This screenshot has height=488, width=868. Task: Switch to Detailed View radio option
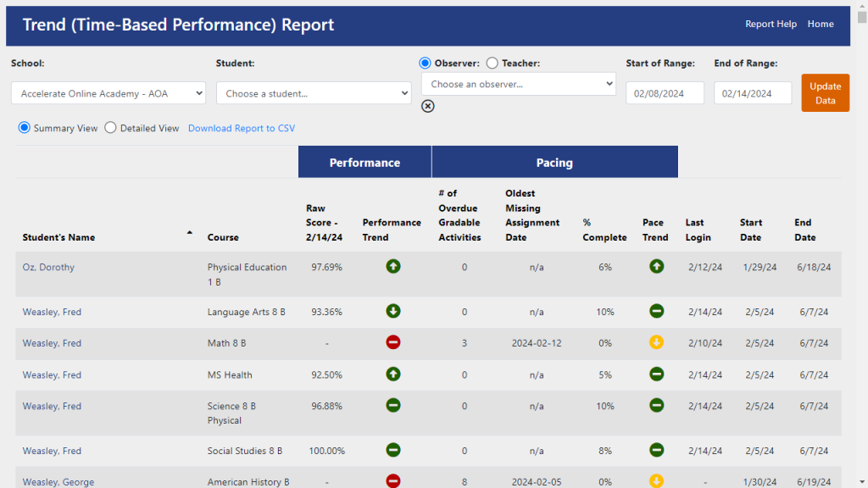(x=111, y=128)
